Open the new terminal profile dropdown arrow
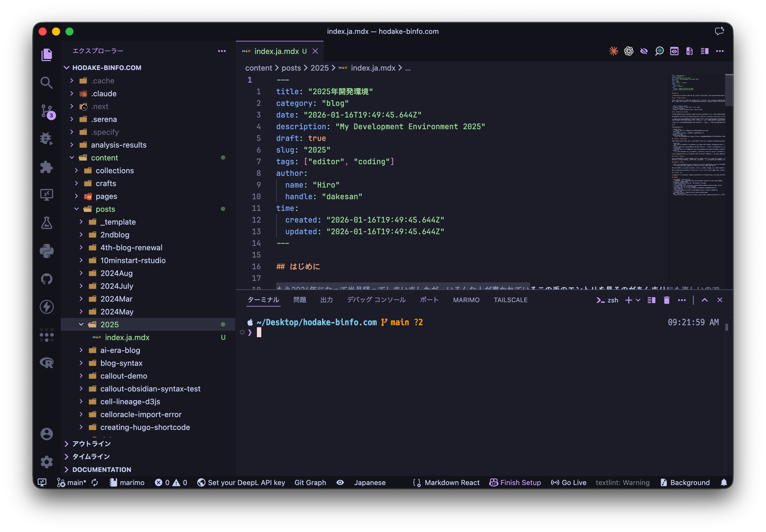766x532 pixels. [638, 300]
